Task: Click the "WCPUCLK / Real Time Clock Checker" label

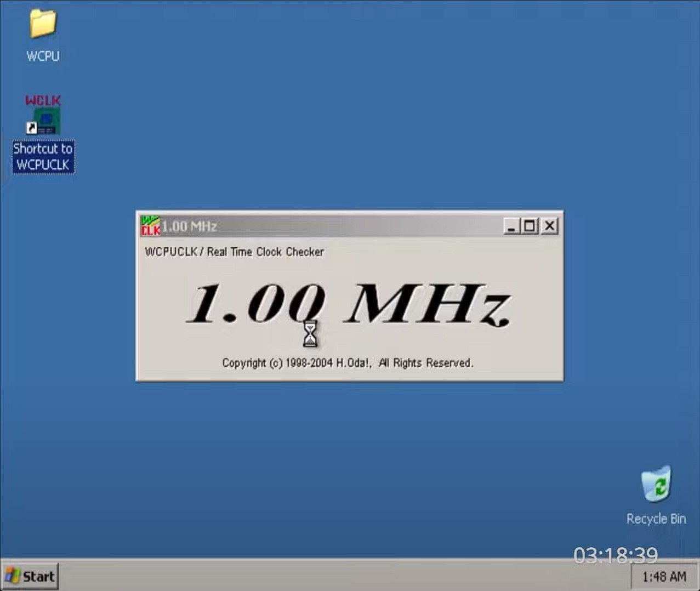Action: pos(234,252)
